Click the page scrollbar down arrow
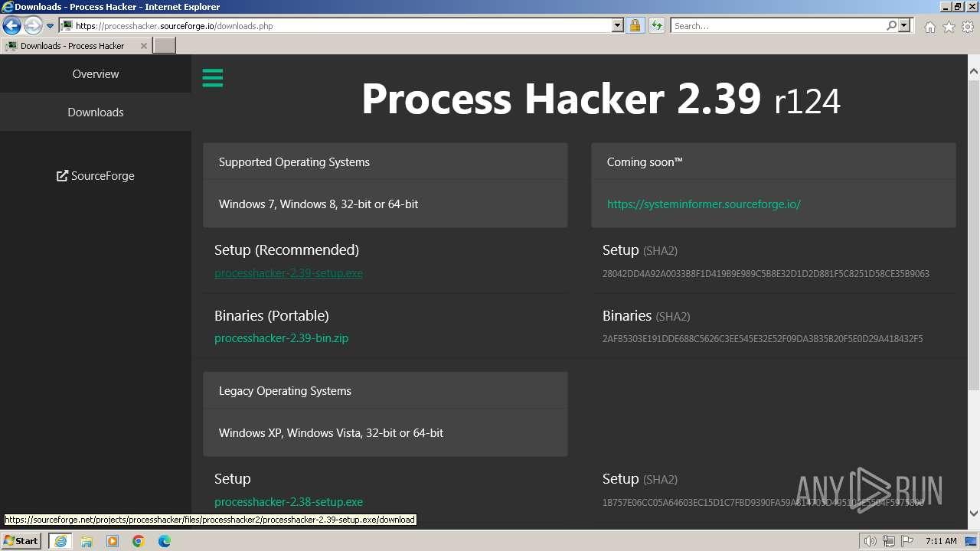980x551 pixels. (974, 513)
